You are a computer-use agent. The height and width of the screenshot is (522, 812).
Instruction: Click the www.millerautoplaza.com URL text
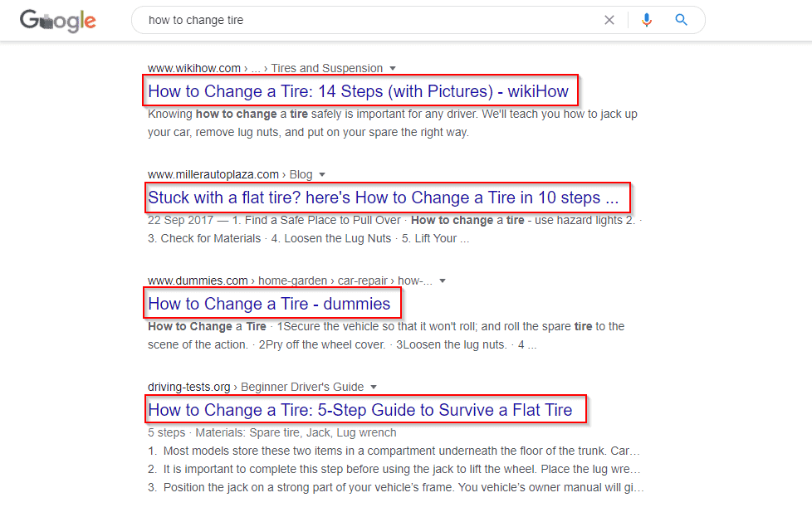tap(213, 174)
